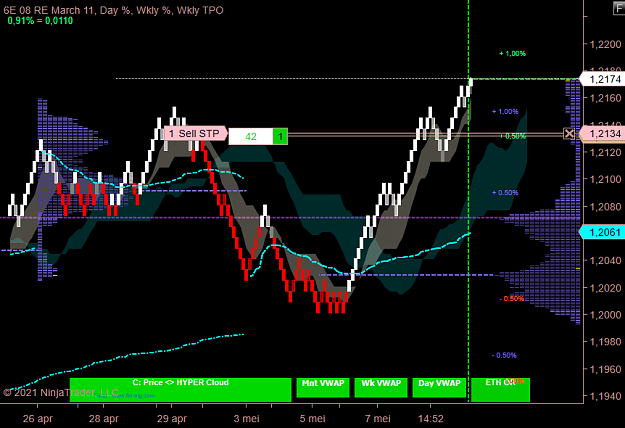Screen dimensions: 625x428
Task: Click the 1,2080 price axis label
Action: coord(605,206)
